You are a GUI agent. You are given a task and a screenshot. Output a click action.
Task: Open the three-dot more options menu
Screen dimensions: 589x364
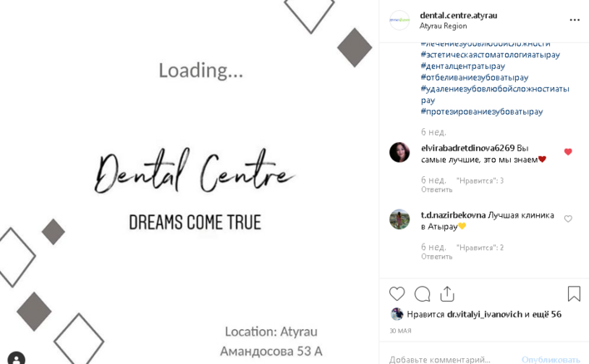574,20
